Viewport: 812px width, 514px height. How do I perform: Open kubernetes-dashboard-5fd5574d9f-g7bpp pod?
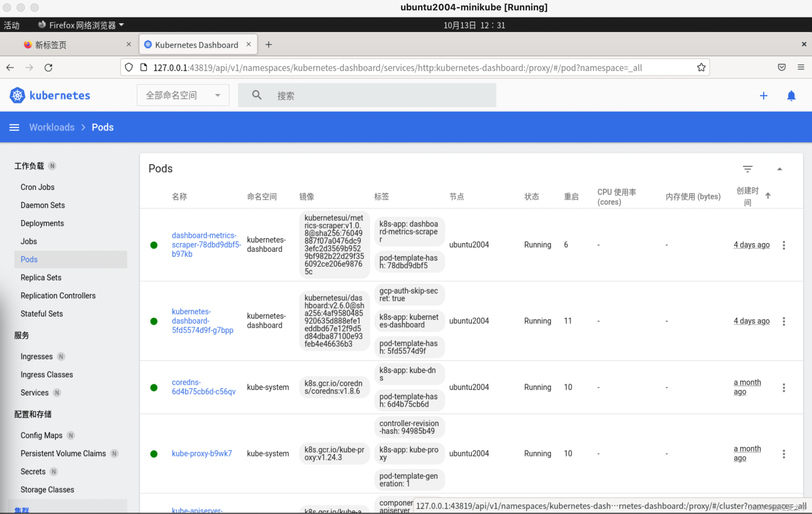click(x=203, y=321)
